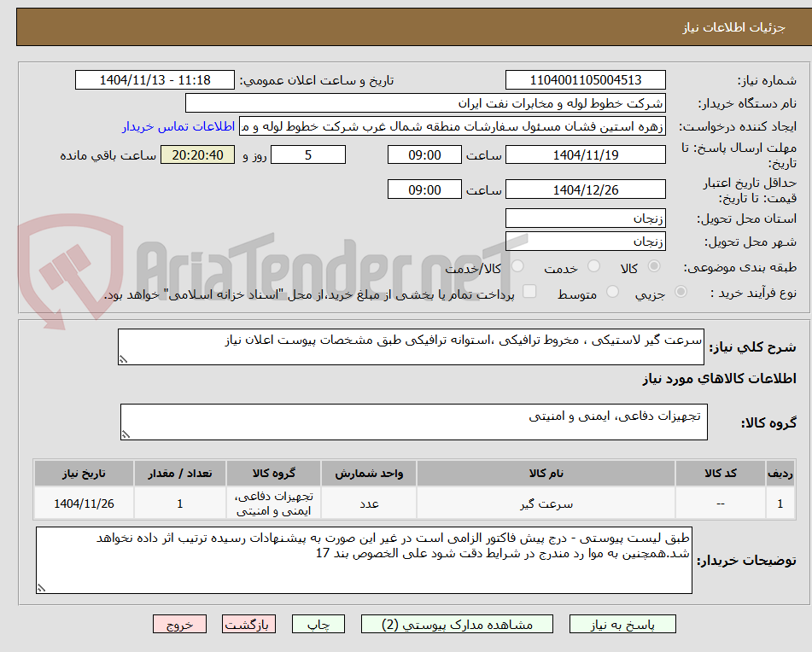Click the 1404/11/26 need date cell
Image resolution: width=812 pixels, height=652 pixels.
click(x=84, y=504)
